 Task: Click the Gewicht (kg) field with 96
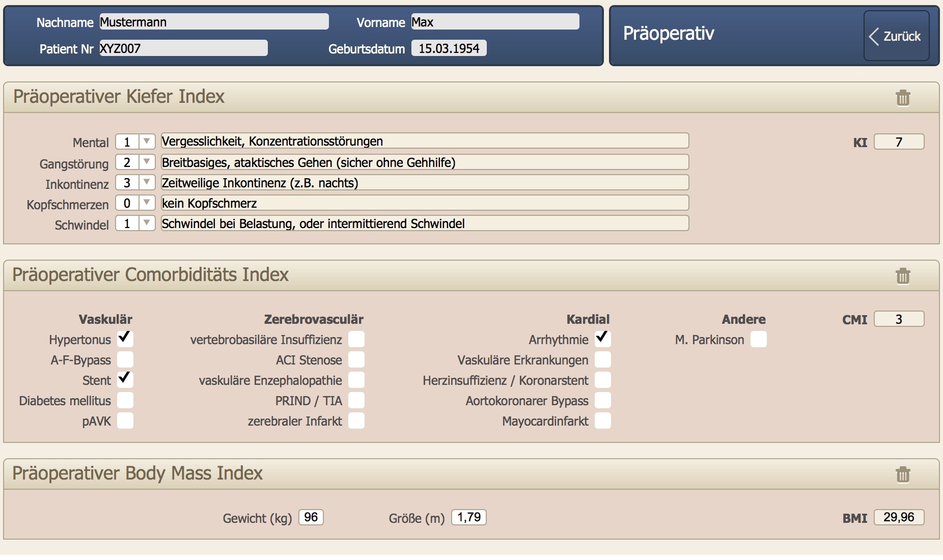pyautogui.click(x=311, y=517)
